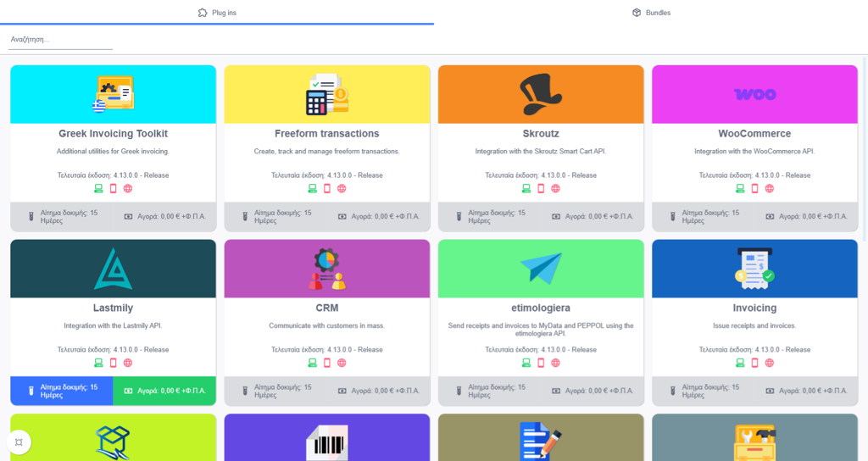Open the Bundles tab
This screenshot has width=868, height=461.
pos(651,13)
